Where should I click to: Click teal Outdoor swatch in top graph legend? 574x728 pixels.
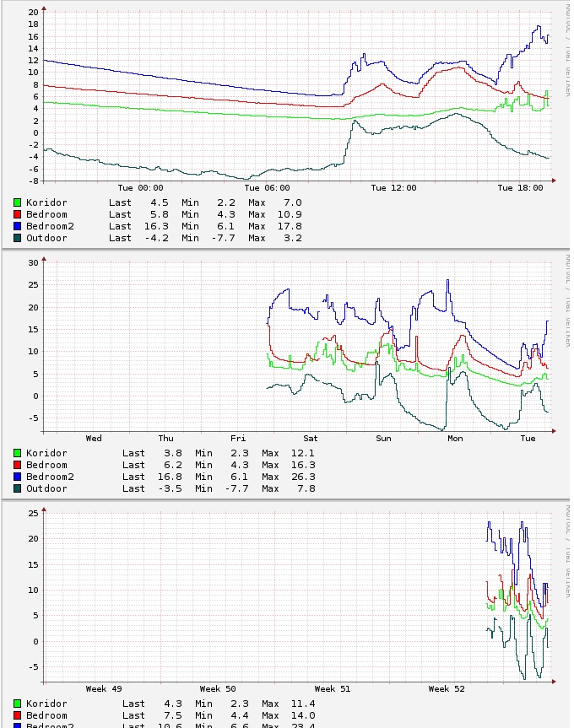point(18,238)
